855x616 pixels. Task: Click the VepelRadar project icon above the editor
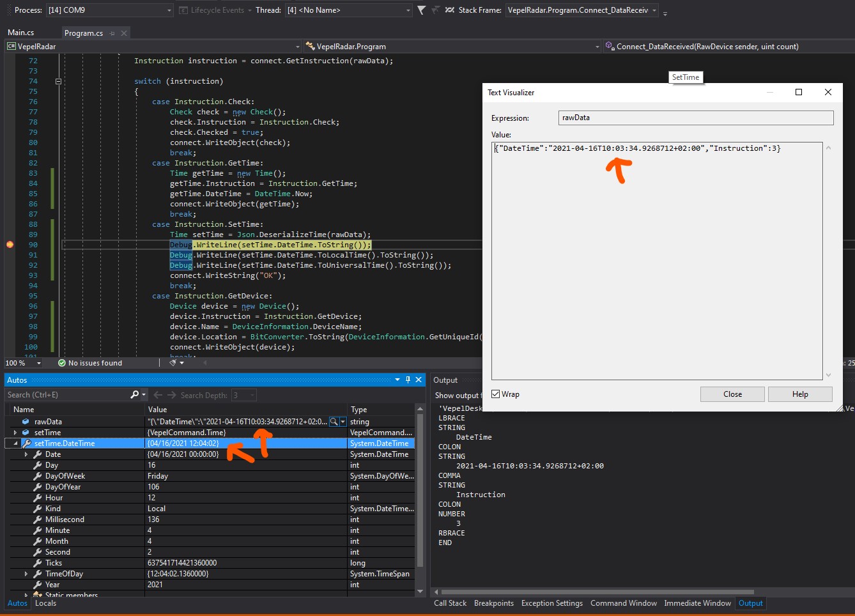click(10, 46)
